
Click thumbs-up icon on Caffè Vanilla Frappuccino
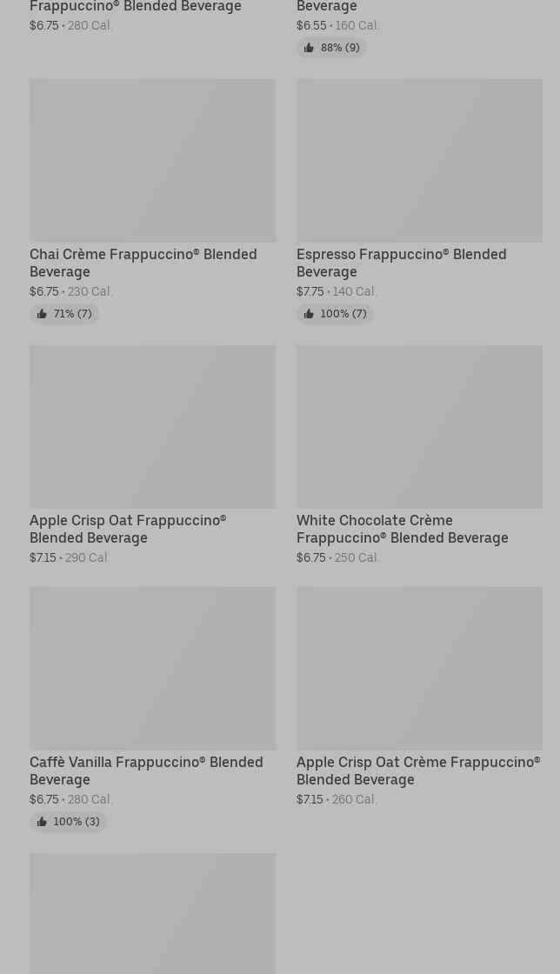[x=42, y=822]
